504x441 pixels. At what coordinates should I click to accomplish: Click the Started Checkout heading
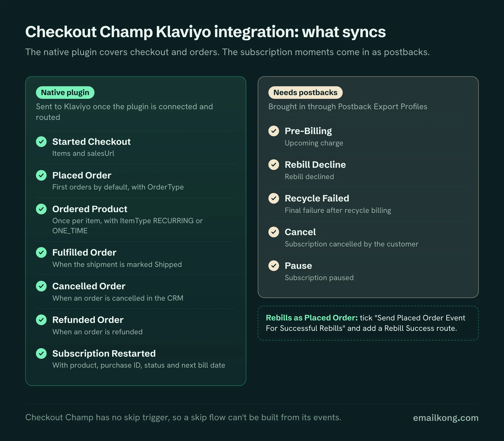[x=91, y=142]
